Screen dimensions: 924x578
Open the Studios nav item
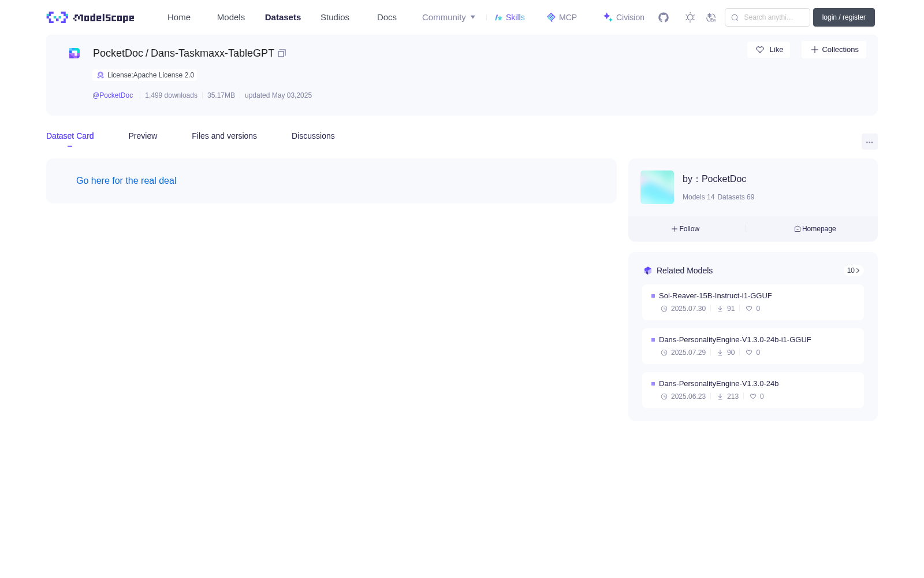335,17
